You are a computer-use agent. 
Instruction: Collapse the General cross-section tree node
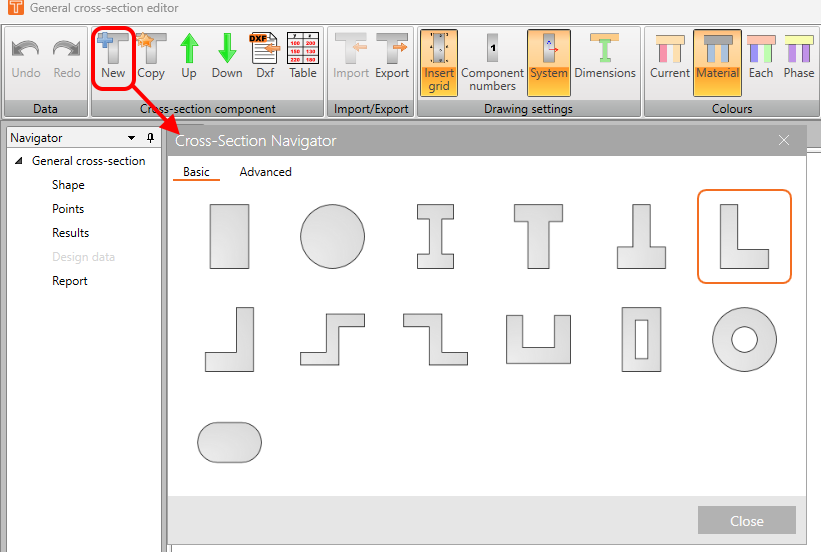(x=19, y=161)
